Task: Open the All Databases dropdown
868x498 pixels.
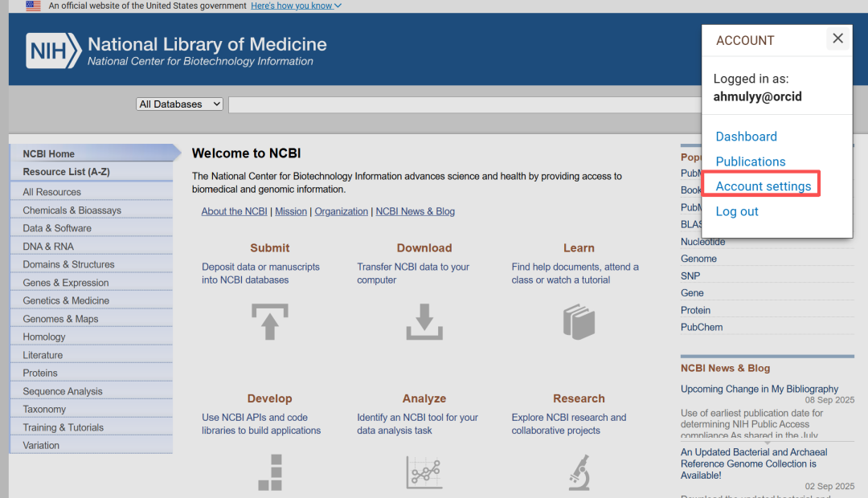Action: [179, 104]
